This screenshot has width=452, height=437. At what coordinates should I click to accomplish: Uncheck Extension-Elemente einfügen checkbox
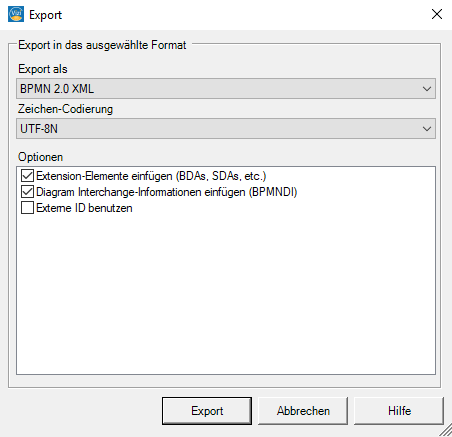27,176
